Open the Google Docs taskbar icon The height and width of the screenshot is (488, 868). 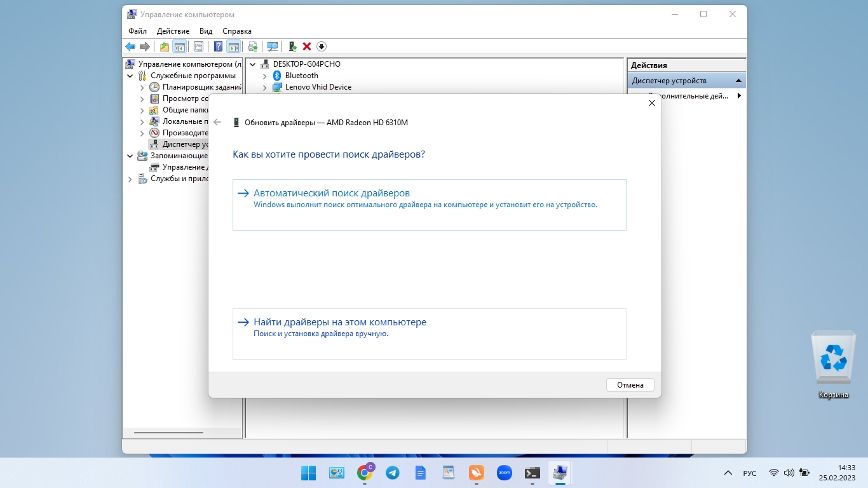click(x=421, y=473)
